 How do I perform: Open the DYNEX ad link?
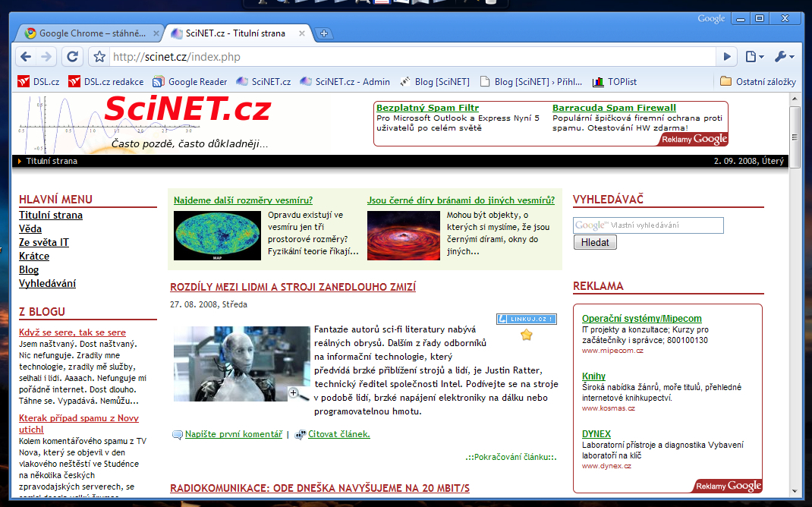coord(596,434)
